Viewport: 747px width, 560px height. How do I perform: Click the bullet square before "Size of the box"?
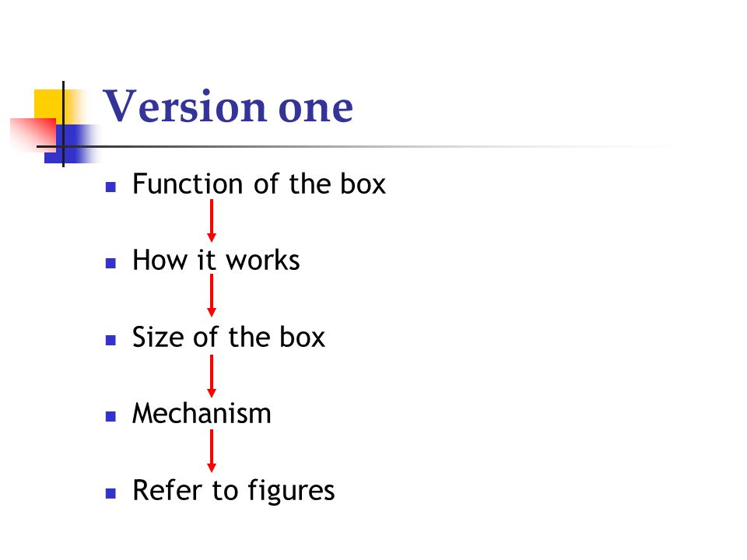tap(110, 340)
